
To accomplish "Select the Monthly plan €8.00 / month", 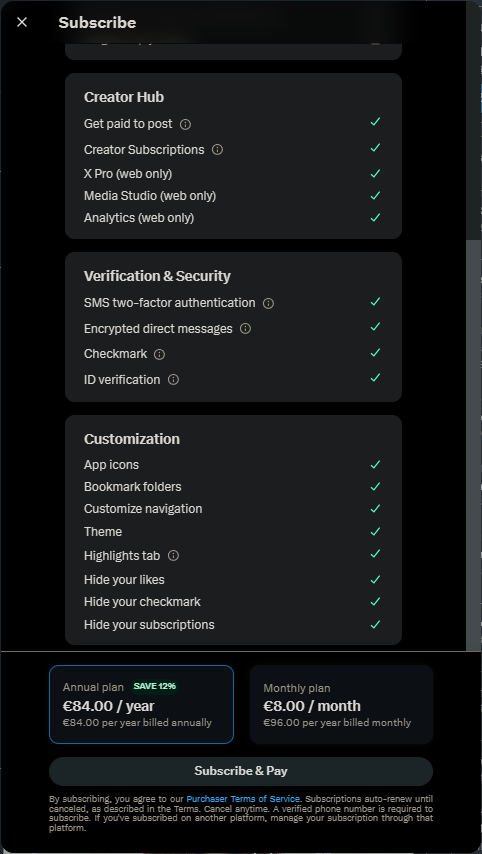I will click(341, 704).
